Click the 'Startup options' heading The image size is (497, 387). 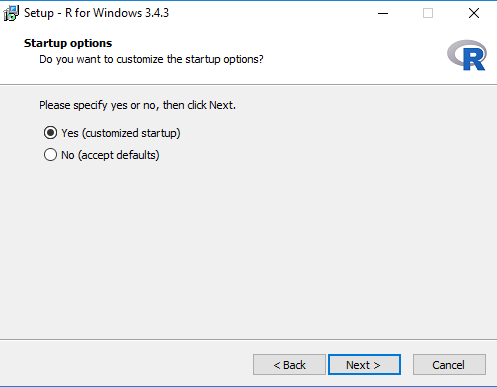click(x=68, y=43)
